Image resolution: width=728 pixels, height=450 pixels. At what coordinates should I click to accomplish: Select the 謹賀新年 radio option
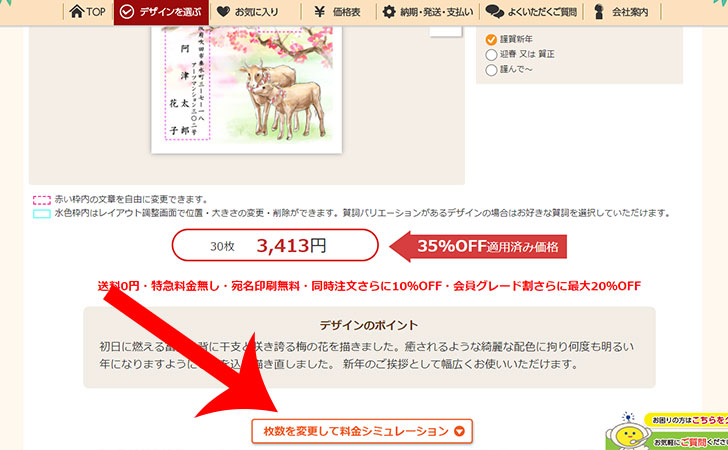491,40
